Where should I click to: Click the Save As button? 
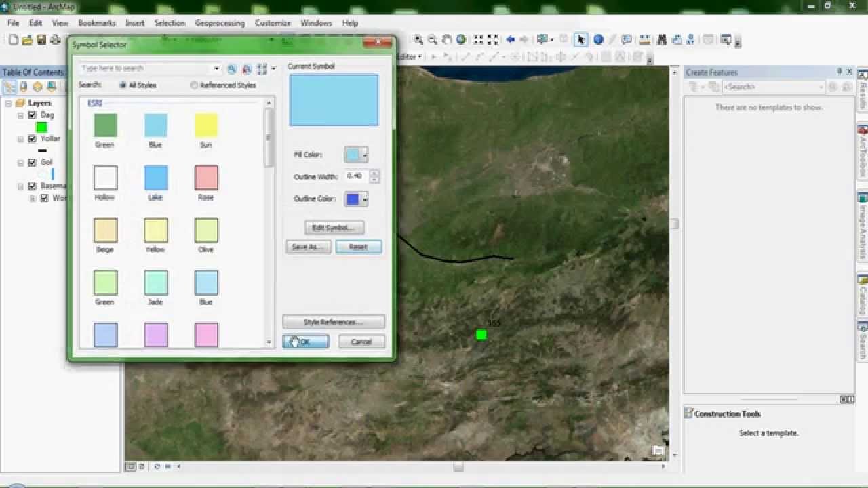(308, 247)
